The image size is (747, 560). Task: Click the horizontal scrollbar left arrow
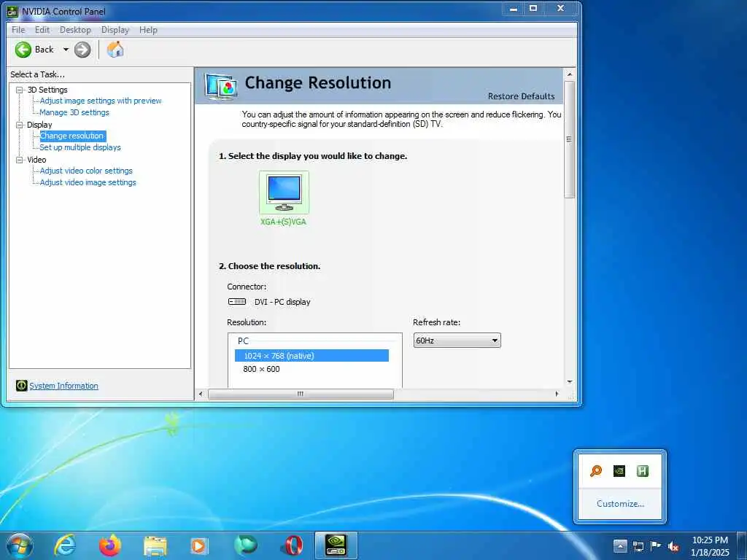pos(201,394)
